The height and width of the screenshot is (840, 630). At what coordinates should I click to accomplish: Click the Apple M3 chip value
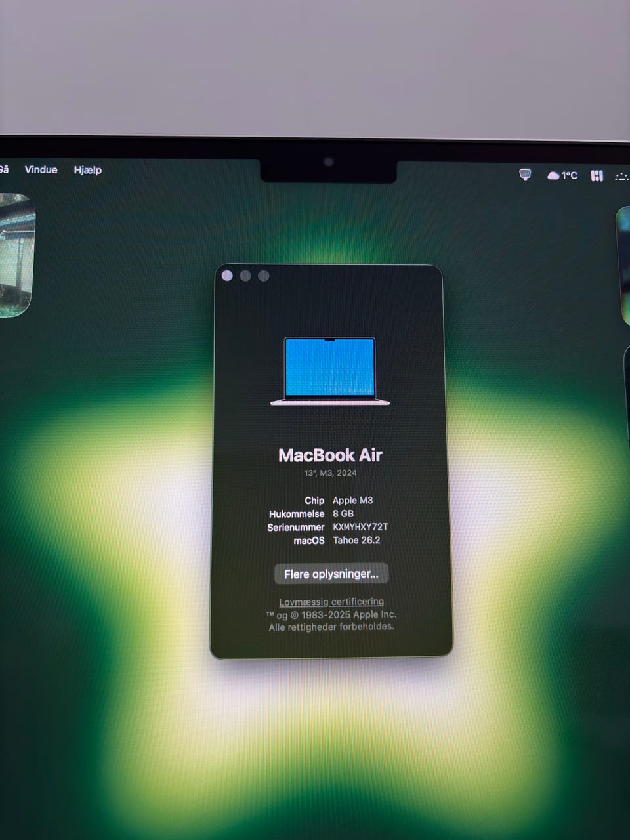tap(352, 500)
